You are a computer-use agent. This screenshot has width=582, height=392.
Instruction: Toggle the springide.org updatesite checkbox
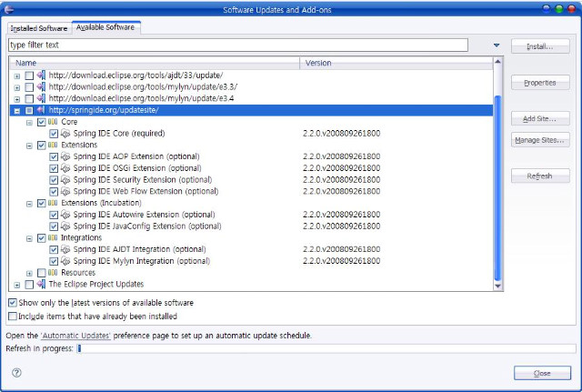click(x=29, y=110)
